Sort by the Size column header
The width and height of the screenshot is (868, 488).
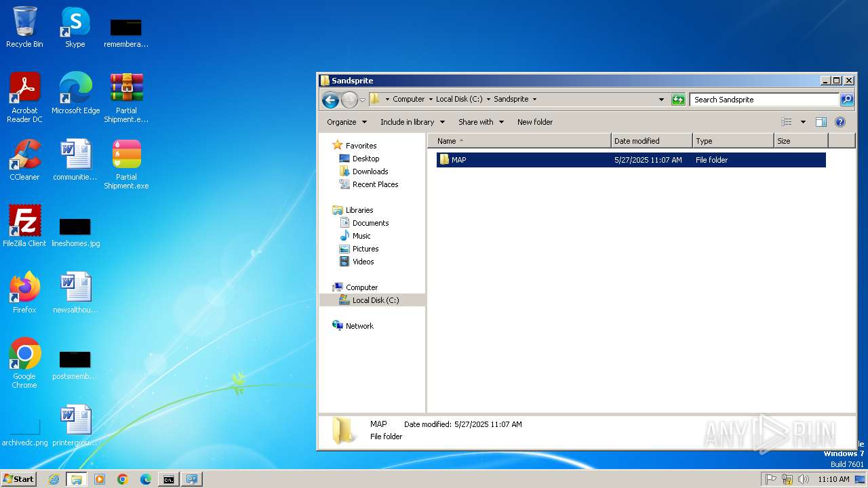pyautogui.click(x=801, y=141)
